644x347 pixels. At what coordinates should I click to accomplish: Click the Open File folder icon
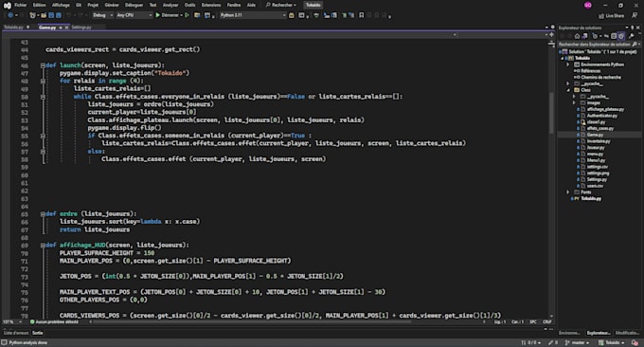pyautogui.click(x=44, y=15)
